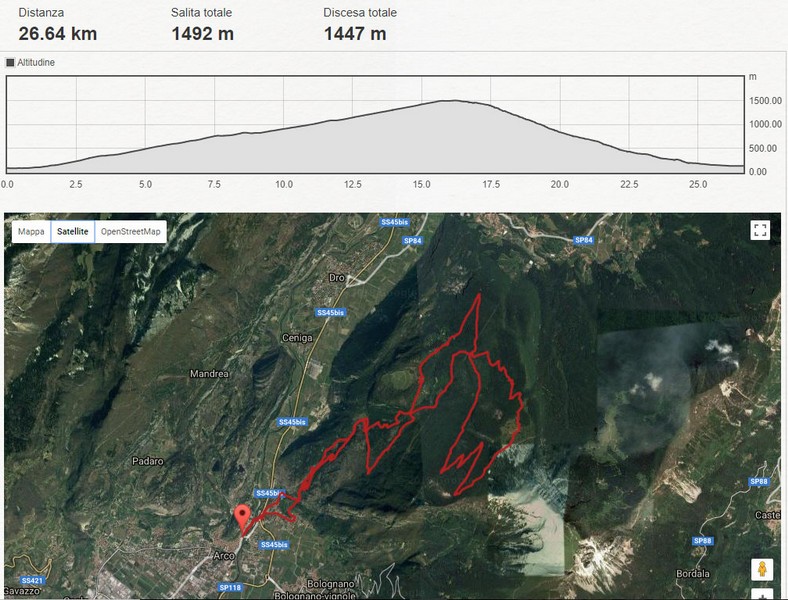Image resolution: width=788 pixels, height=600 pixels.
Task: Switch map to Mappa view
Action: pos(31,232)
